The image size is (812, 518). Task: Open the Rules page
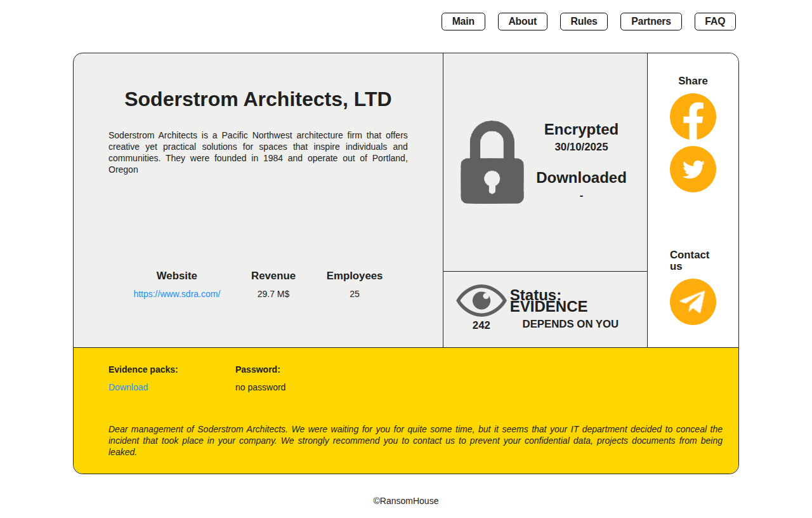584,22
